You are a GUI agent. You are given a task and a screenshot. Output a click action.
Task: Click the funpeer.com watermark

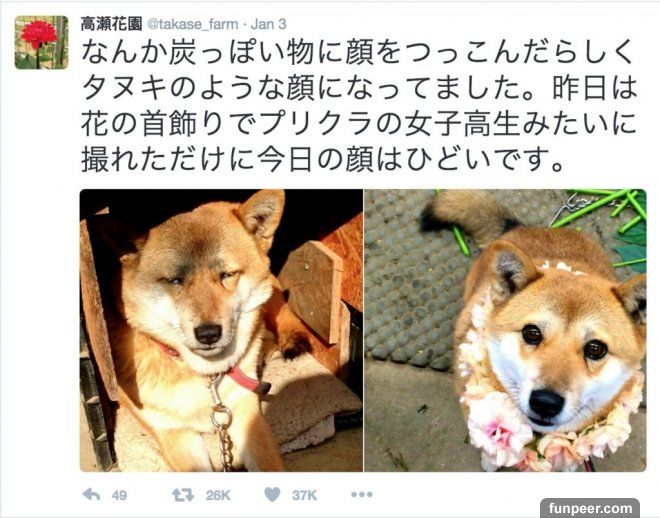(x=590, y=508)
